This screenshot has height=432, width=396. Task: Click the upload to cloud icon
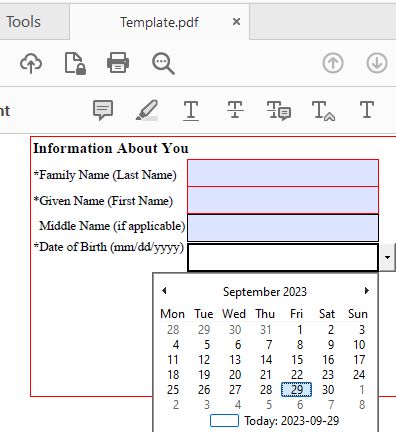click(31, 63)
